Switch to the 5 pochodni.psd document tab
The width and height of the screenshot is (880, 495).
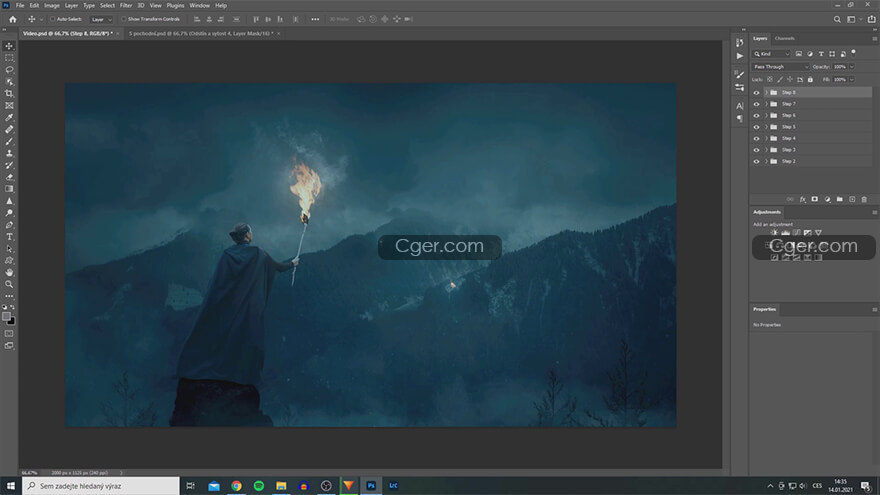201,34
